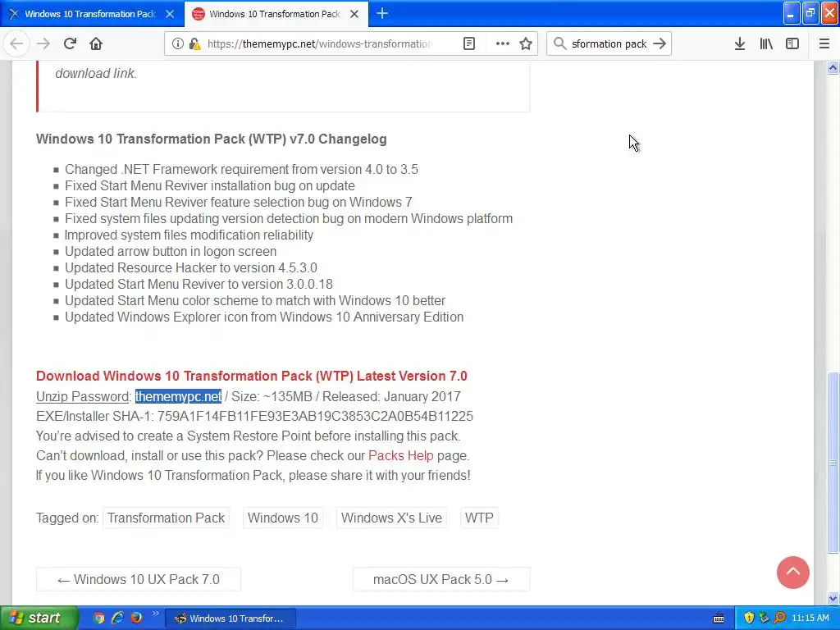Viewport: 840px width, 630px height.
Task: Open the Packs Help page link
Action: (400, 456)
